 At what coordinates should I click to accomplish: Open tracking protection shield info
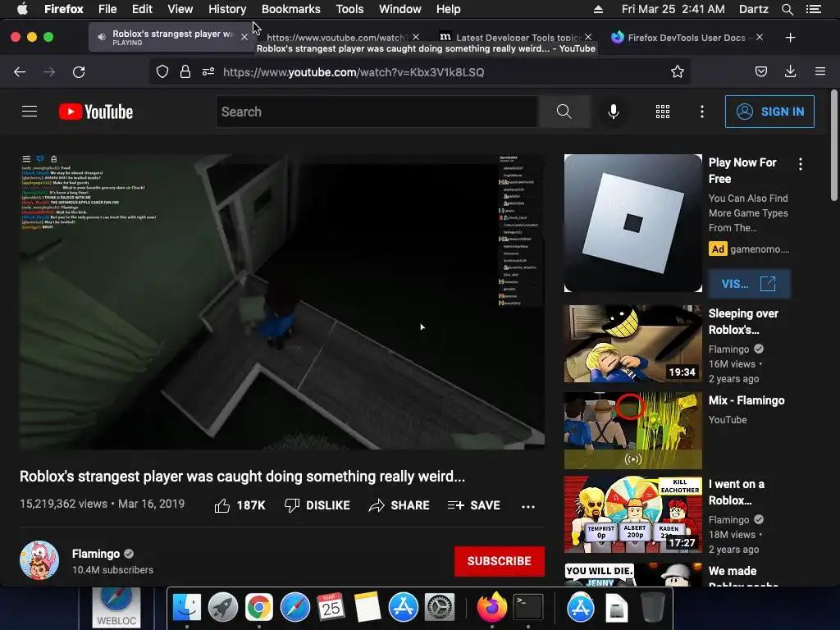tap(162, 72)
